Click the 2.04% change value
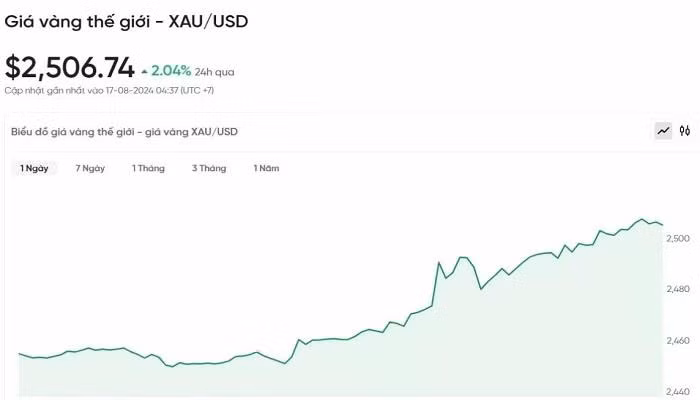This screenshot has width=700, height=400. [x=171, y=71]
